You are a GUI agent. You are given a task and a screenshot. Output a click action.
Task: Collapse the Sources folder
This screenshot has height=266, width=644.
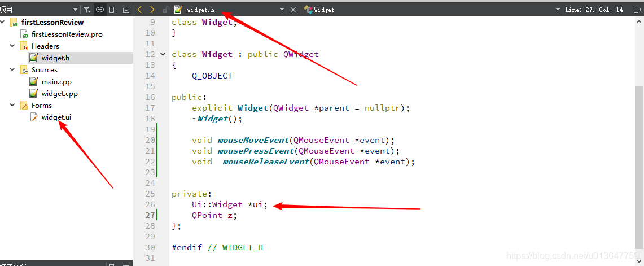[12, 69]
